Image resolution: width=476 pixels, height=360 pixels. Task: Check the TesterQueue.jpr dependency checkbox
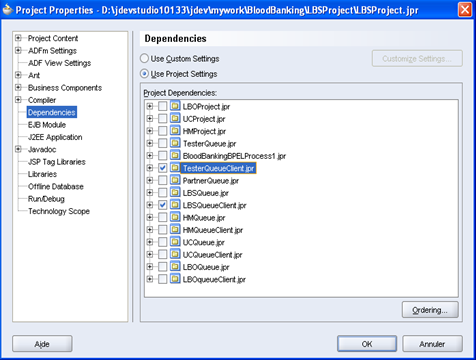(162, 143)
